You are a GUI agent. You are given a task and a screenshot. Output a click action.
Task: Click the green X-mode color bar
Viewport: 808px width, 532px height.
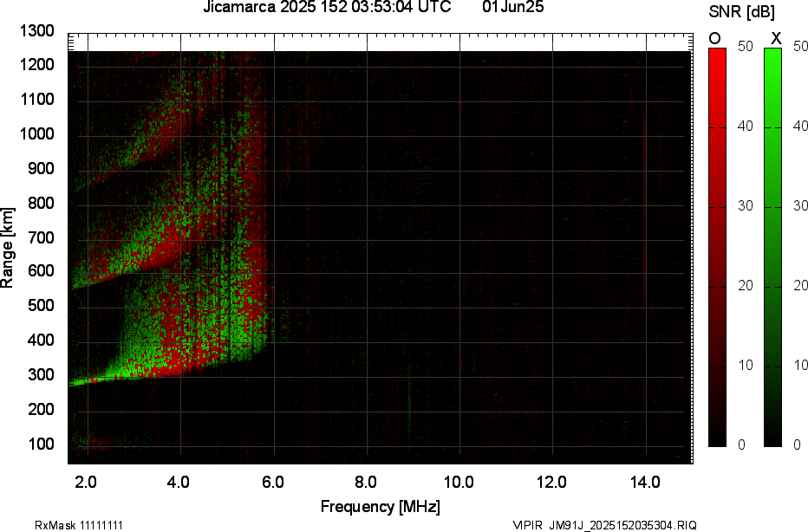(772, 247)
